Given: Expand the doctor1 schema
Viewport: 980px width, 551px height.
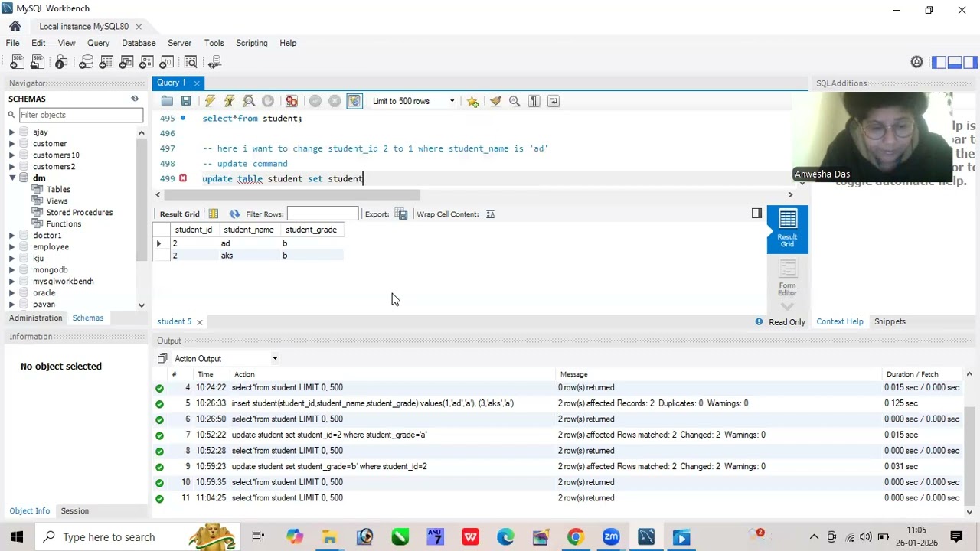Looking at the screenshot, I should click(x=12, y=236).
